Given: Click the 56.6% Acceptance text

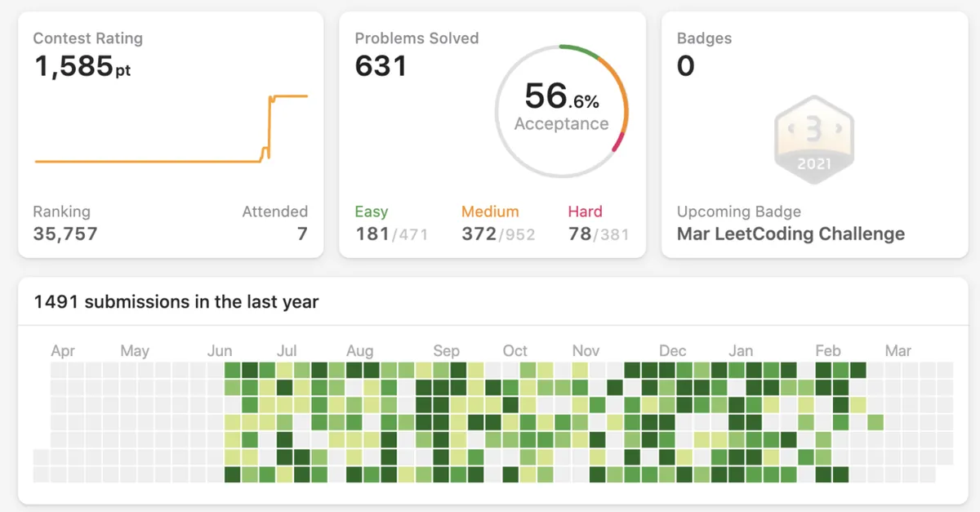Looking at the screenshot, I should (x=563, y=106).
